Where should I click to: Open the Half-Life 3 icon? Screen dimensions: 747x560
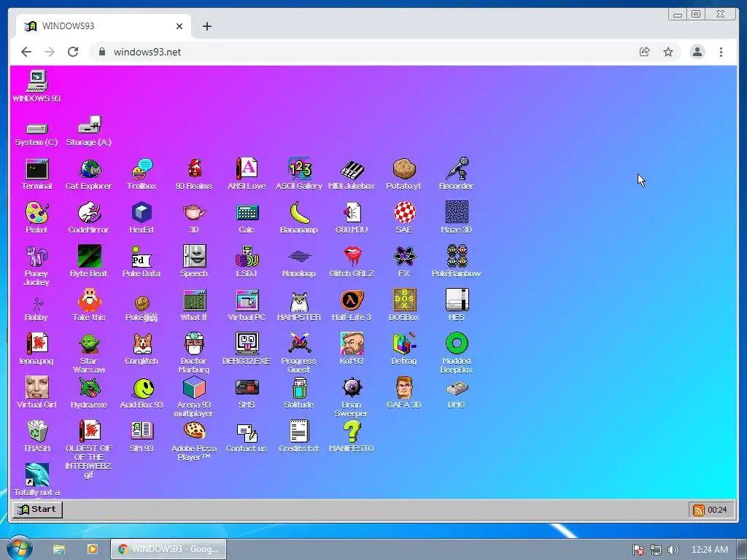352,300
